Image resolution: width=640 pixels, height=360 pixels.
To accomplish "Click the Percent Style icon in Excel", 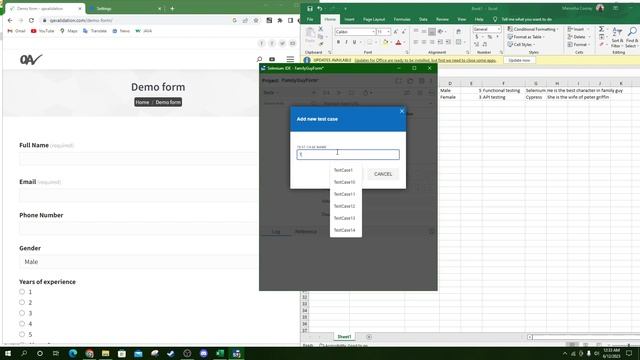I will [x=489, y=37].
